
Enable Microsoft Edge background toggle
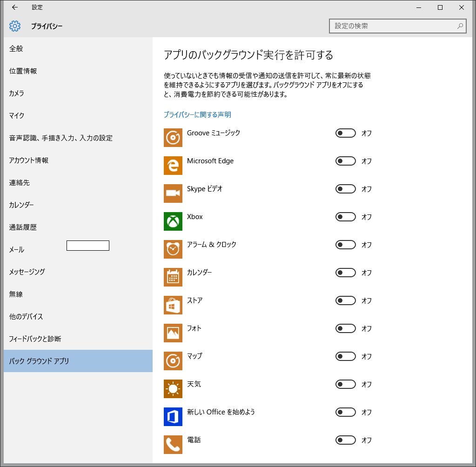click(x=345, y=161)
